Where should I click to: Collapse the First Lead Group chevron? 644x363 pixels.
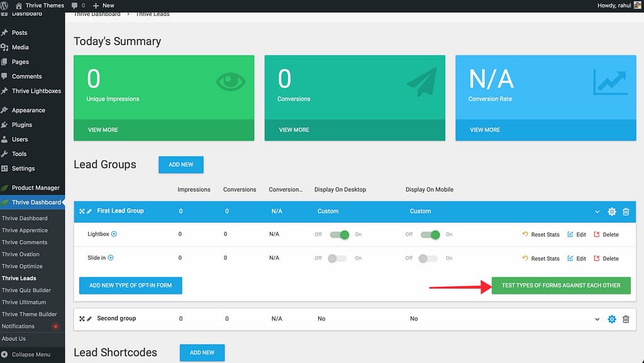point(597,211)
